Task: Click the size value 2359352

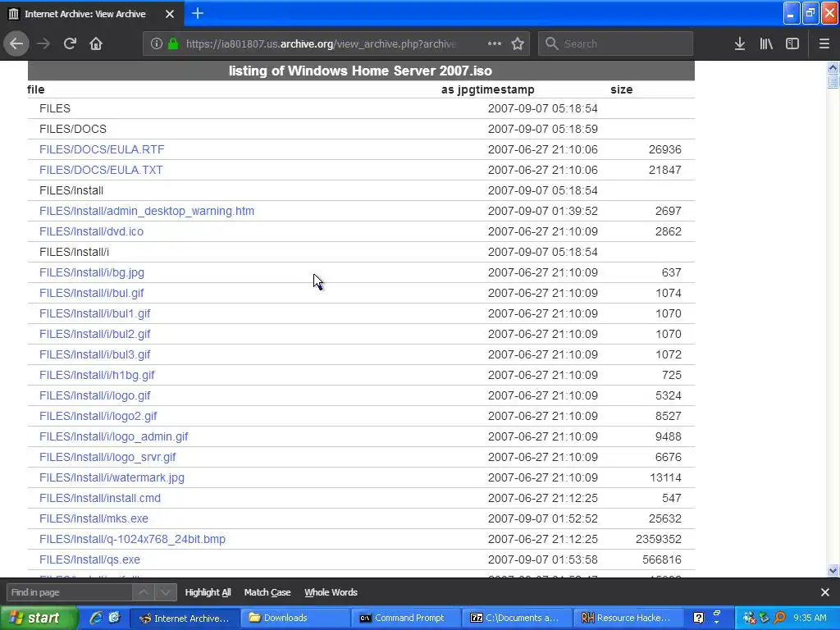Action: tap(659, 539)
